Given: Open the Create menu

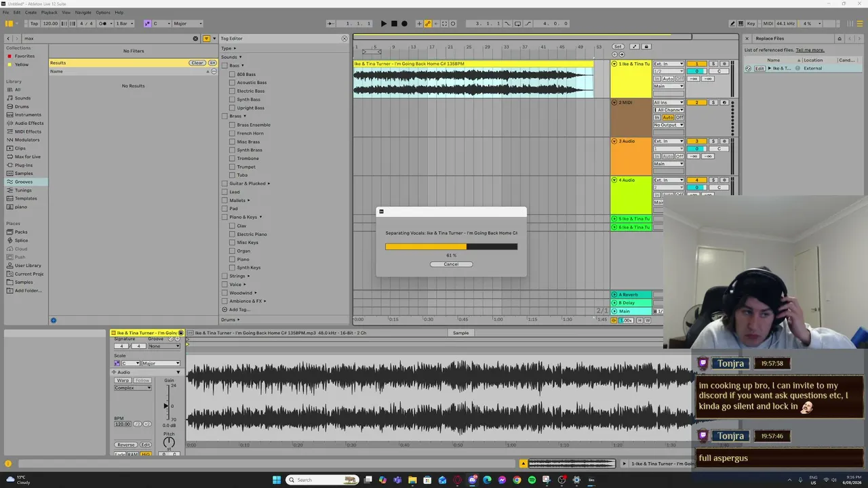Looking at the screenshot, I should point(31,12).
